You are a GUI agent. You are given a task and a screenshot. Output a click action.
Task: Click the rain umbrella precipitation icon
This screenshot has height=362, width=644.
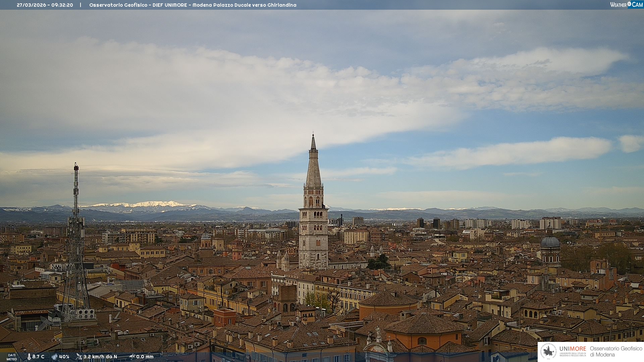click(x=132, y=357)
